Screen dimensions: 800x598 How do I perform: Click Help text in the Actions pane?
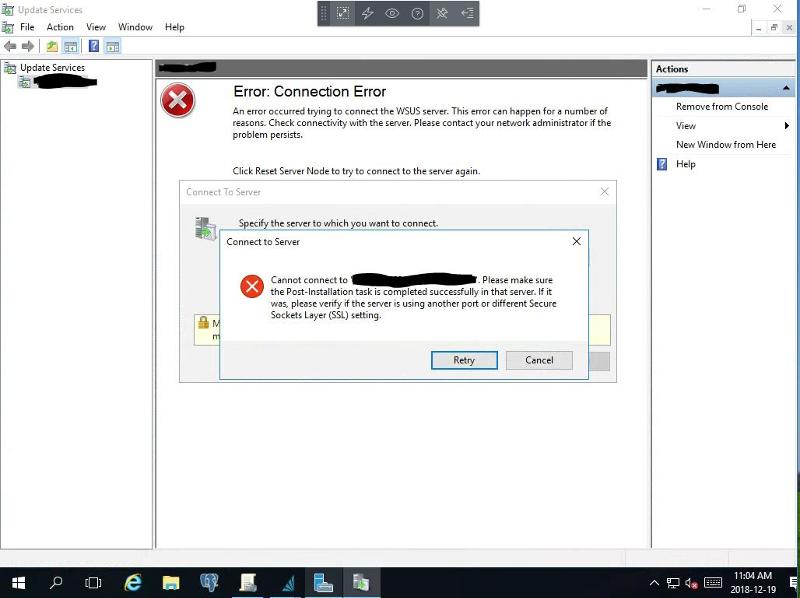(x=686, y=164)
